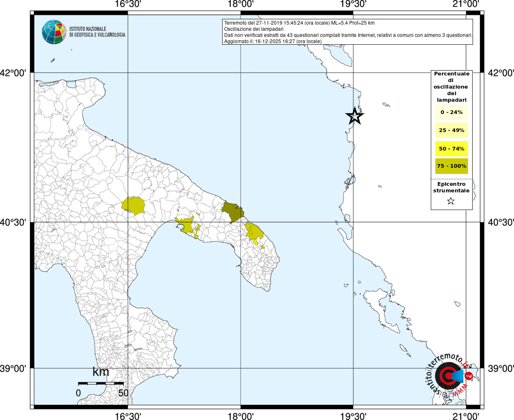Viewport: 514px width, 420px height.
Task: Select the yellow-green municipality polygon near 16°30'
Action: [x=134, y=205]
